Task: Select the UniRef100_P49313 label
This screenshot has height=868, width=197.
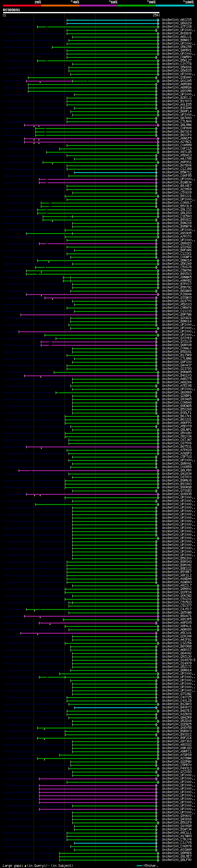Action: [x=177, y=769]
